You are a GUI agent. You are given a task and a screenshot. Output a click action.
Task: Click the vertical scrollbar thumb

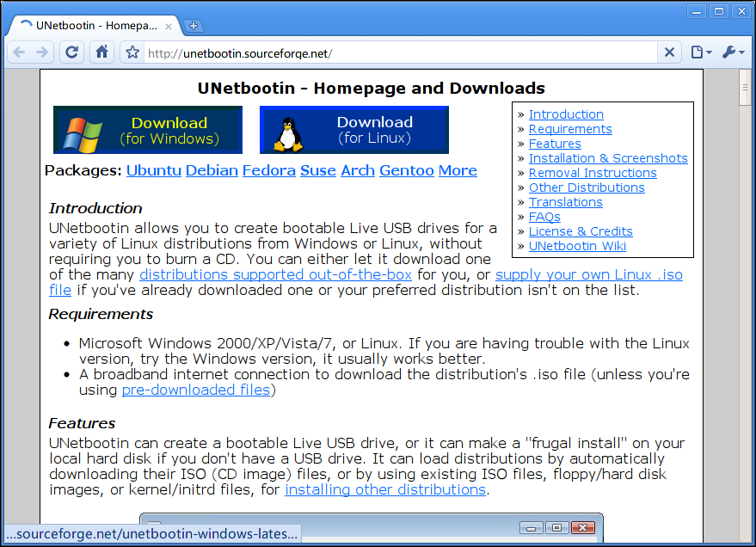(x=745, y=87)
